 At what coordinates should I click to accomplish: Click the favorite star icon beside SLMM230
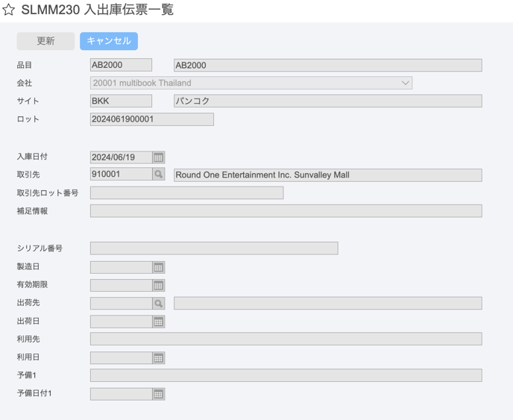(8, 10)
